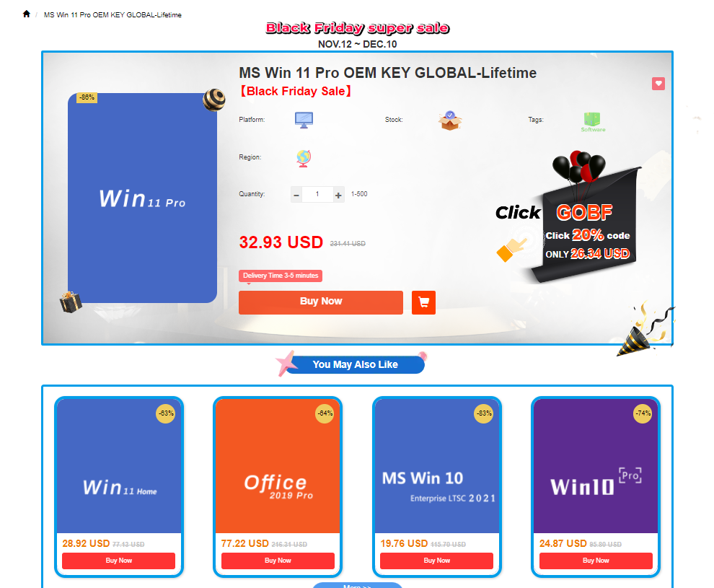This screenshot has width=714, height=588.
Task: Decrease quantity with minus button
Action: tap(296, 195)
